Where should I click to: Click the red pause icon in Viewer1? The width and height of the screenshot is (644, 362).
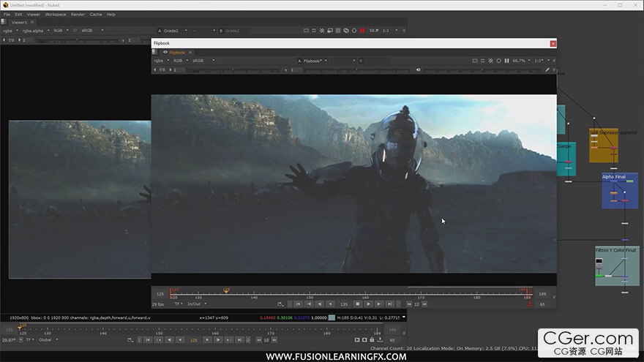[362, 31]
